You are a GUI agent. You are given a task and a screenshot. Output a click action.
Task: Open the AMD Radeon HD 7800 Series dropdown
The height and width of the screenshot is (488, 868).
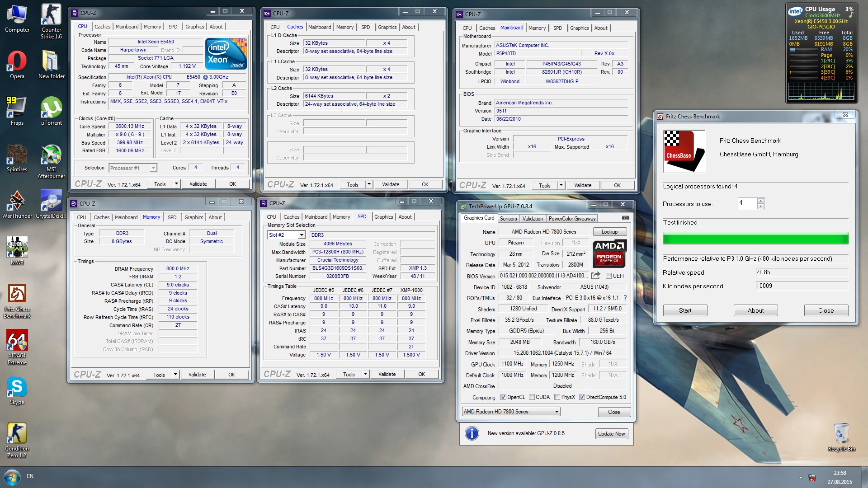point(557,412)
